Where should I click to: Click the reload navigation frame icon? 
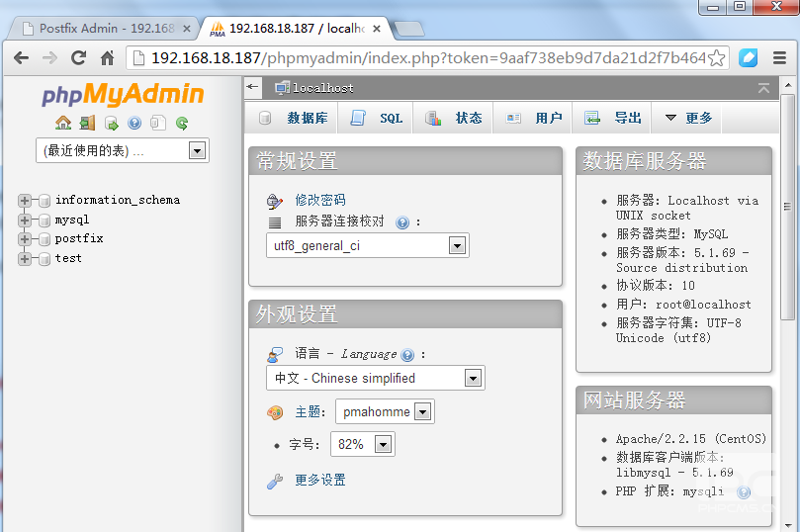182,123
